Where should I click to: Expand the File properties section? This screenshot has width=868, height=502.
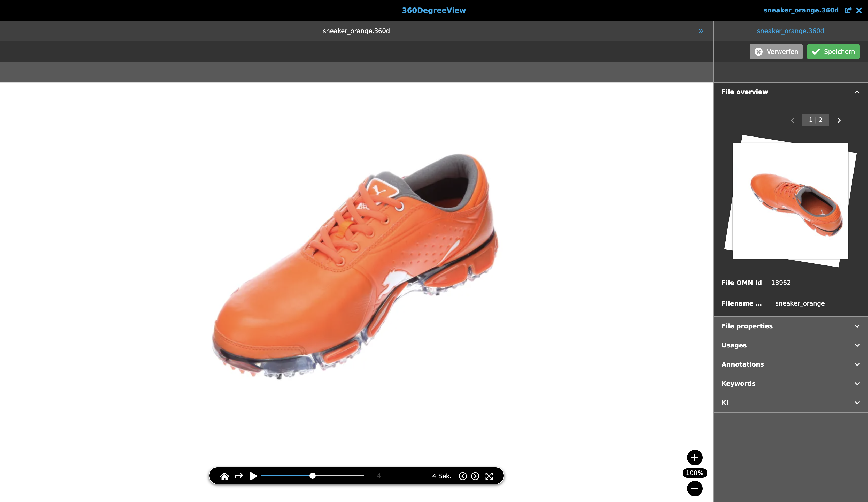[x=857, y=326]
